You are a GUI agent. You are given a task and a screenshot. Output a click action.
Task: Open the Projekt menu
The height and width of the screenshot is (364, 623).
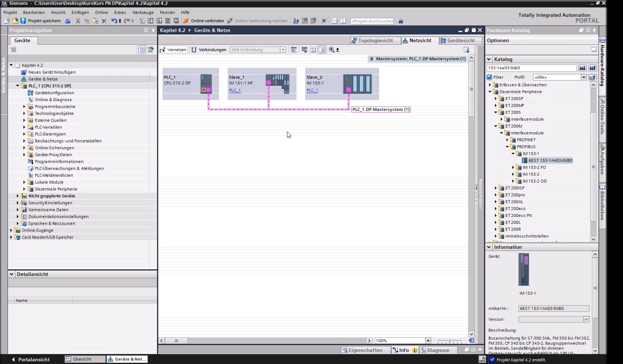pos(10,12)
